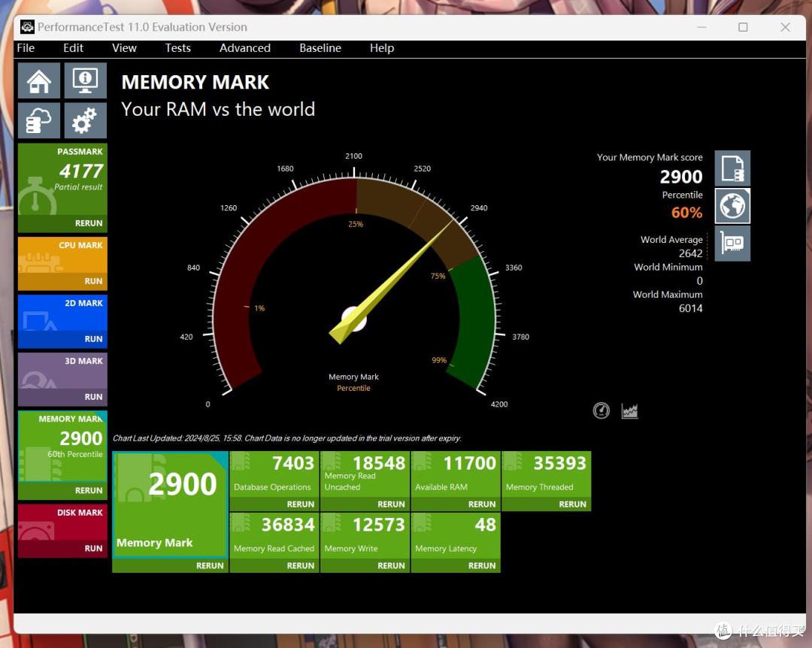Select the sidebar Memory Mark 2900 tile
Screen dimensions: 812x648
[62, 447]
